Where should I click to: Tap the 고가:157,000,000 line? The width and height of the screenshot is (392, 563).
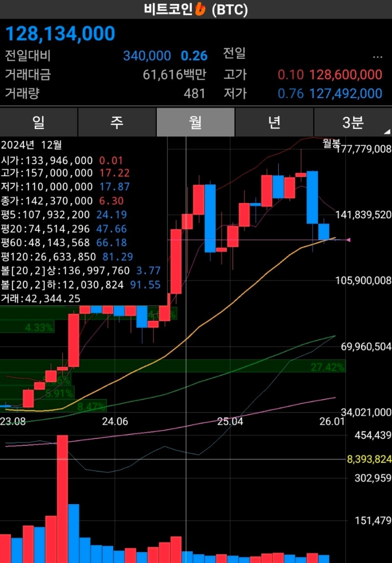tap(65, 173)
